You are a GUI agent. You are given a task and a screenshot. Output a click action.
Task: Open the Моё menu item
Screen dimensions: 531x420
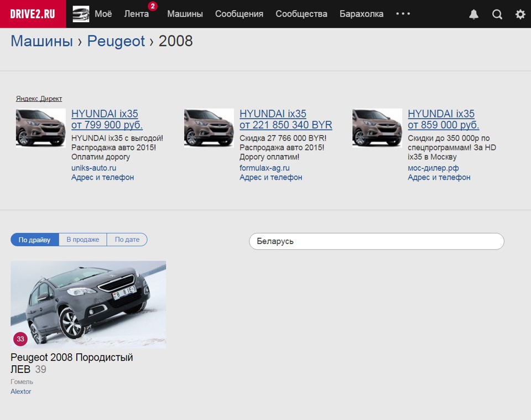[103, 14]
